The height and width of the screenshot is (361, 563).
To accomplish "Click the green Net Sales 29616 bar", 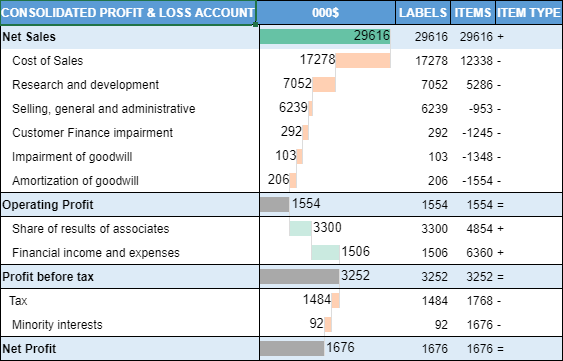I will click(x=325, y=37).
